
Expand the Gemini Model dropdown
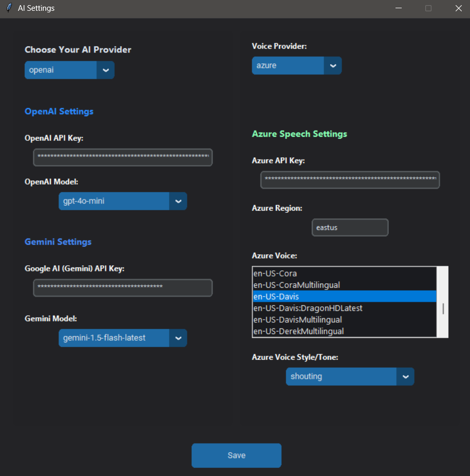123,338
